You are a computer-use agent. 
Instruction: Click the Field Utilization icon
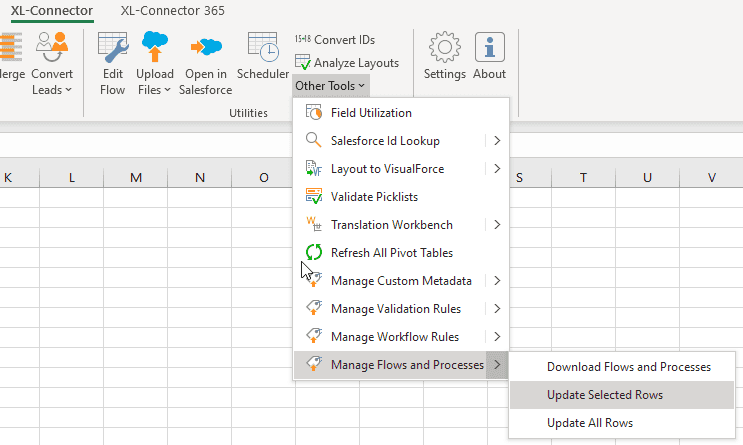tap(314, 112)
